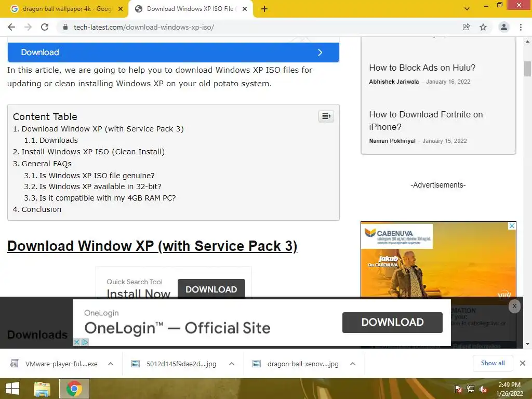Expand options for VMware-player download
The height and width of the screenshot is (399, 532).
(x=111, y=364)
